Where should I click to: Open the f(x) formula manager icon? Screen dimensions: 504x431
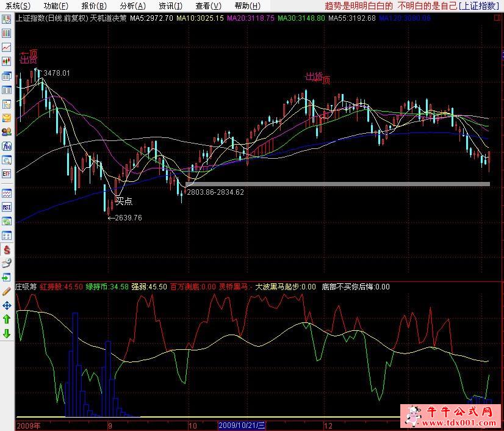(x=7, y=146)
